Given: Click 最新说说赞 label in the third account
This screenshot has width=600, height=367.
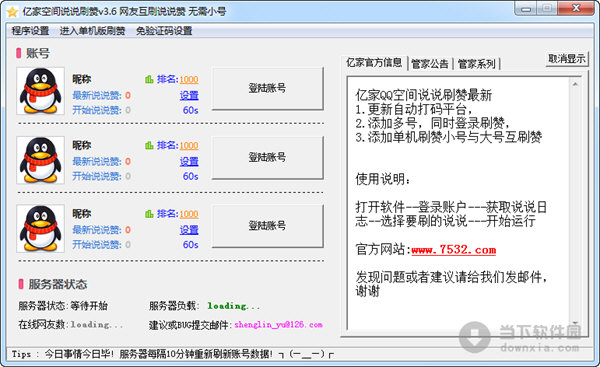Looking at the screenshot, I should (97, 230).
